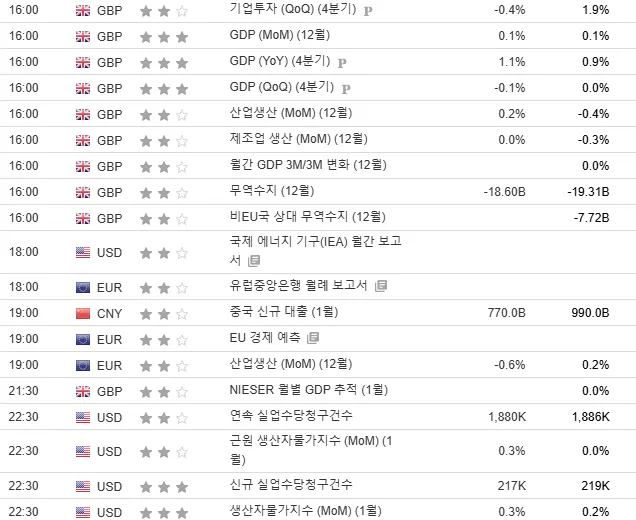Click the EU flag on 산업생산 (MoM) 19:00 row
This screenshot has width=636, height=520.
tap(83, 365)
